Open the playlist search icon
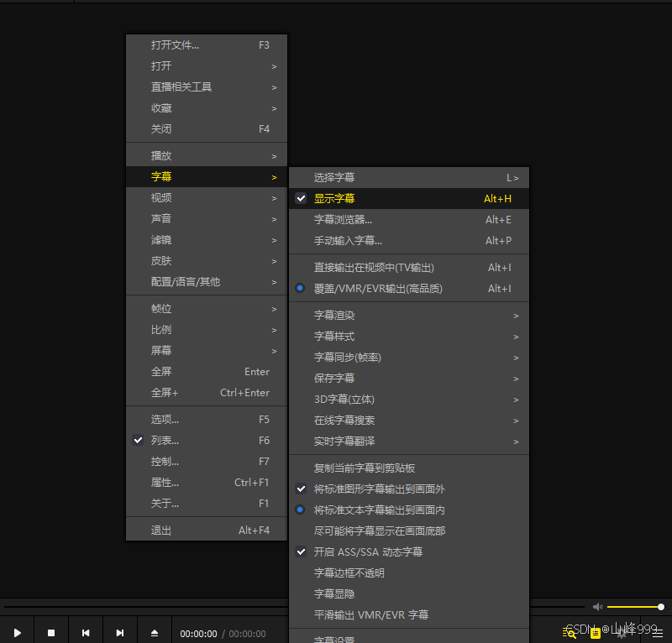This screenshot has width=672, height=643. 570,633
